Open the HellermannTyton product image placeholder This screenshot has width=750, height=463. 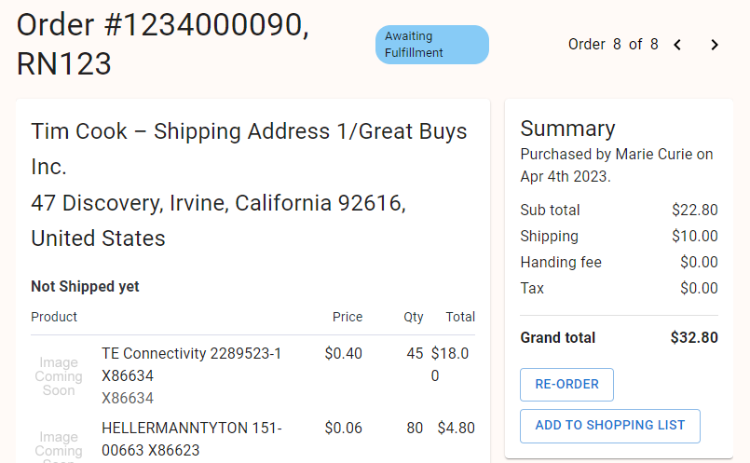pyautogui.click(x=59, y=443)
